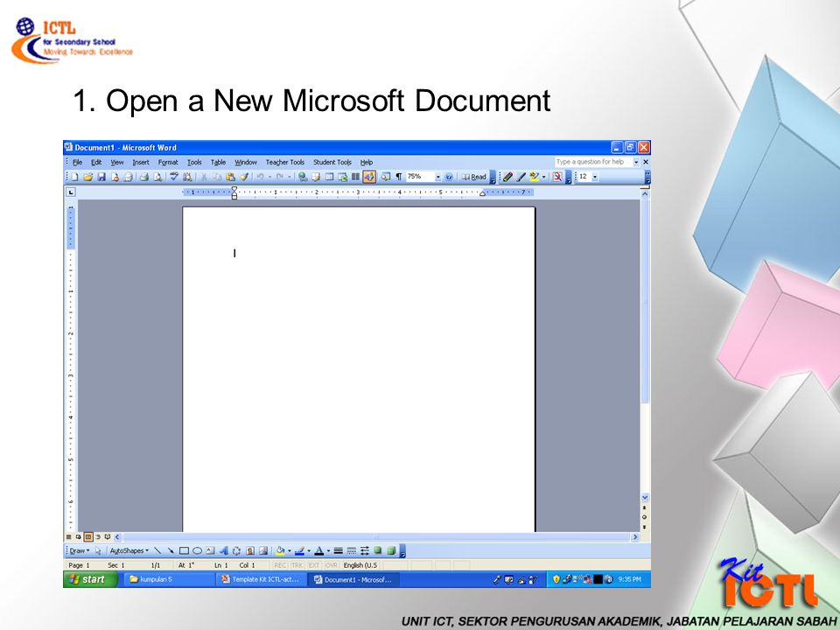
Task: Select the Format Painter brush icon
Action: pos(244,177)
